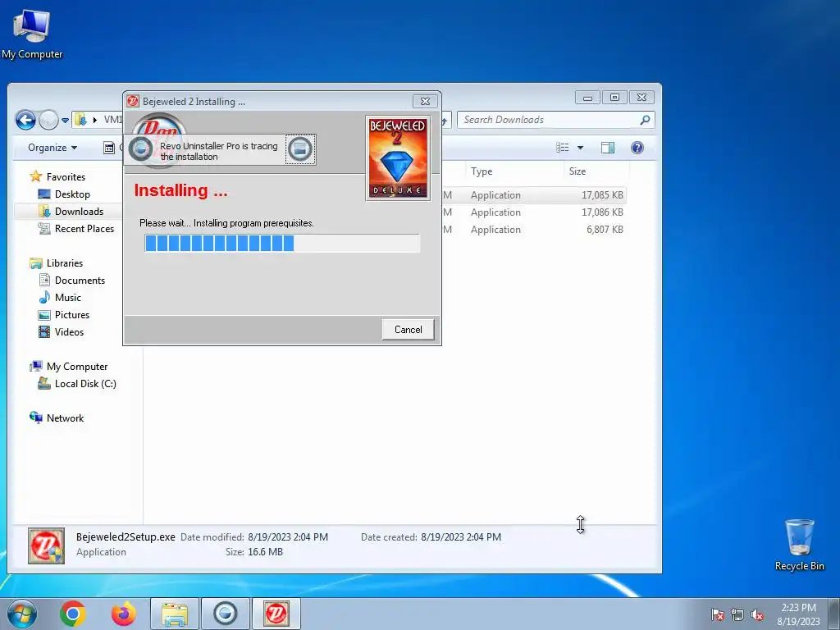Click the Bejeweled 2 Deluxe cover image
This screenshot has height=630, width=840.
[x=398, y=158]
